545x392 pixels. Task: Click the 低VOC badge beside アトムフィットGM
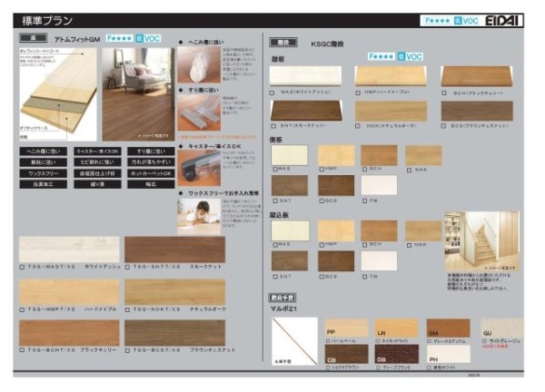[x=148, y=38]
